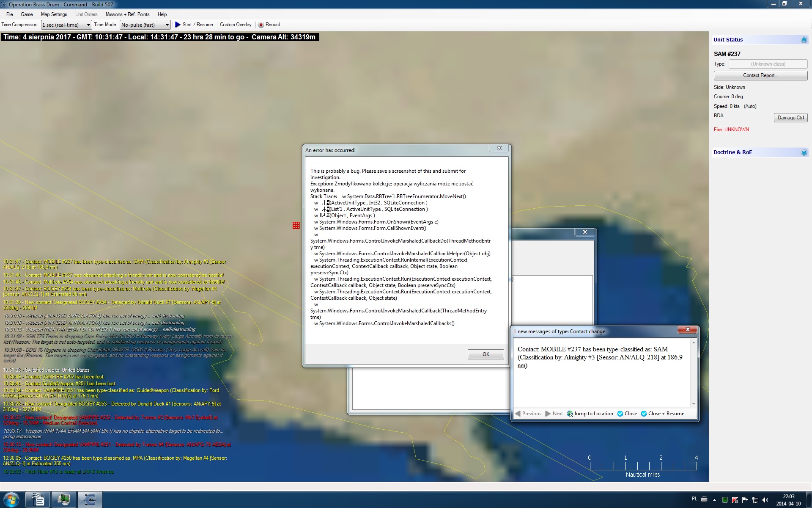The image size is (812, 508).
Task: Collapse the Unit Status panel chevron
Action: point(804,40)
